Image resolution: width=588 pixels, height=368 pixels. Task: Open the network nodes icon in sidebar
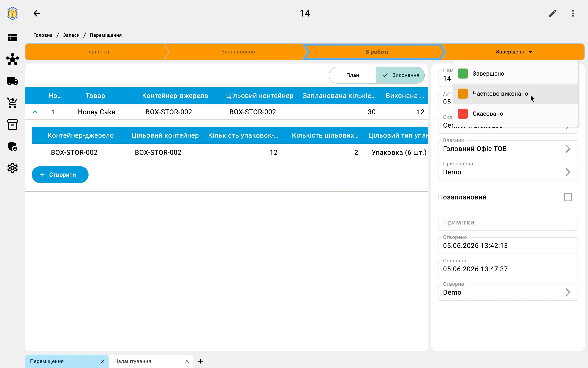point(12,59)
